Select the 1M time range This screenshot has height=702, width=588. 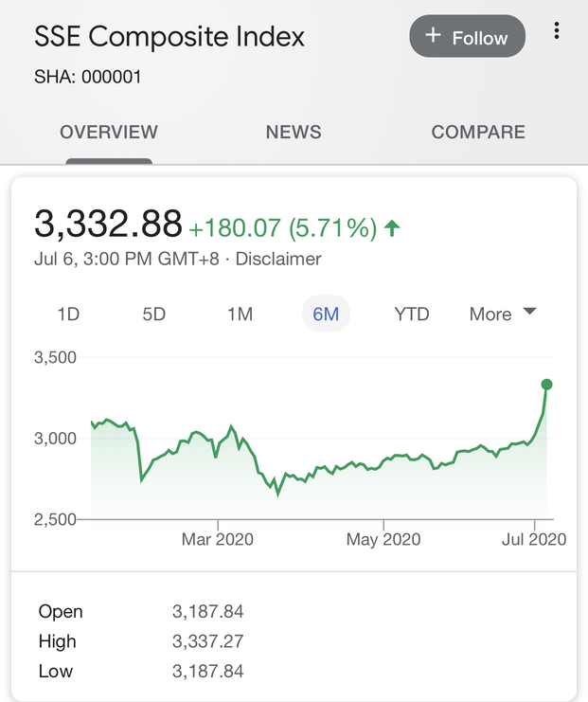(x=241, y=315)
